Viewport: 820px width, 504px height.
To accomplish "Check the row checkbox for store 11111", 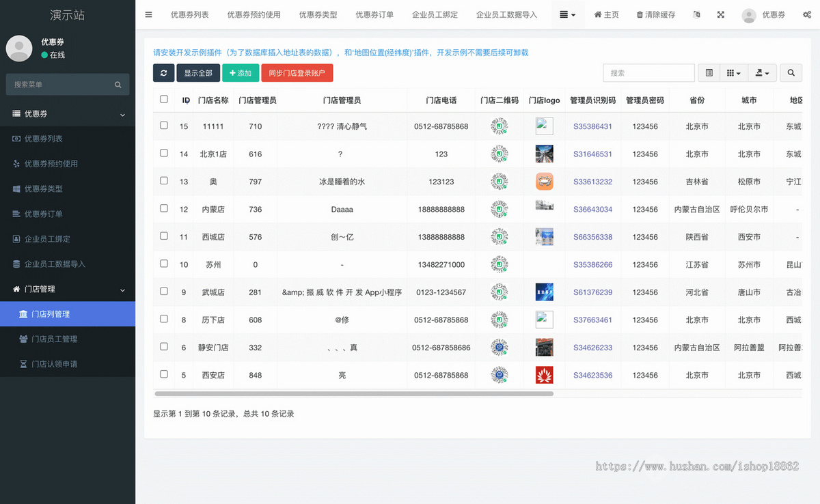I will pyautogui.click(x=164, y=126).
